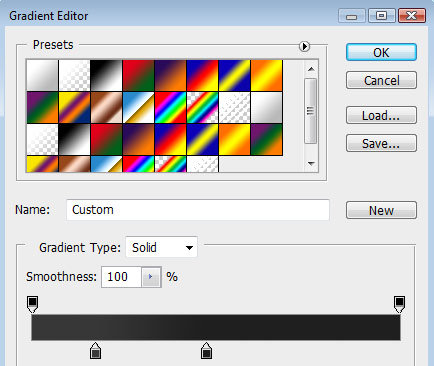Select the second-row transparent stripes preset

pyautogui.click(x=234, y=108)
